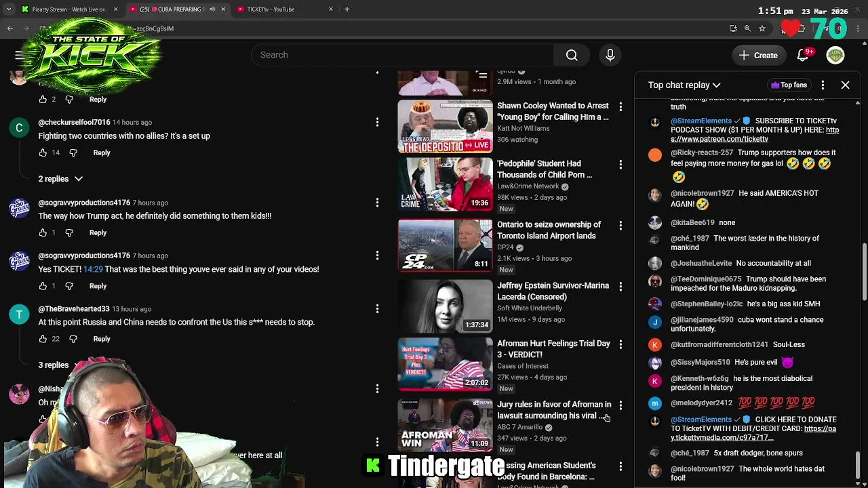The height and width of the screenshot is (488, 868).
Task: Open the 'Pedophile' Student Law&Crime thumbnail
Action: tap(445, 184)
